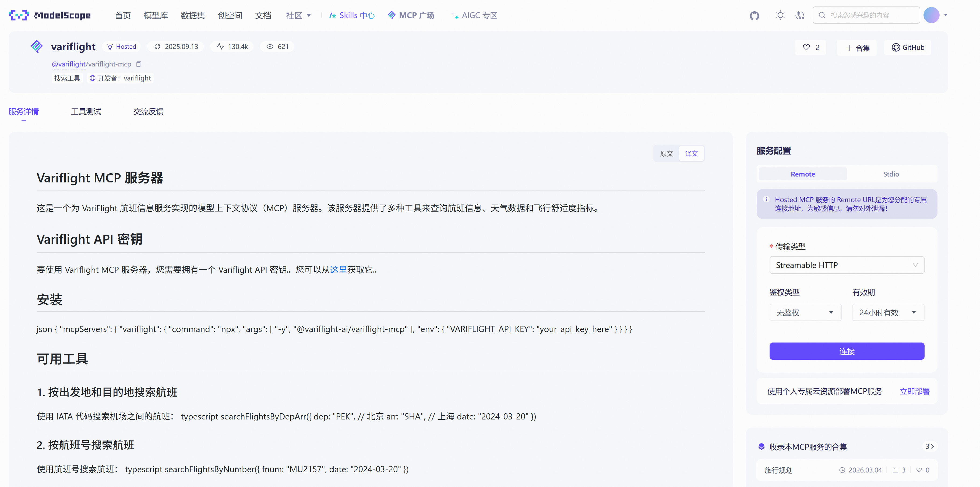Click the heart like icon
Screen dimensions: 980x487
point(806,47)
